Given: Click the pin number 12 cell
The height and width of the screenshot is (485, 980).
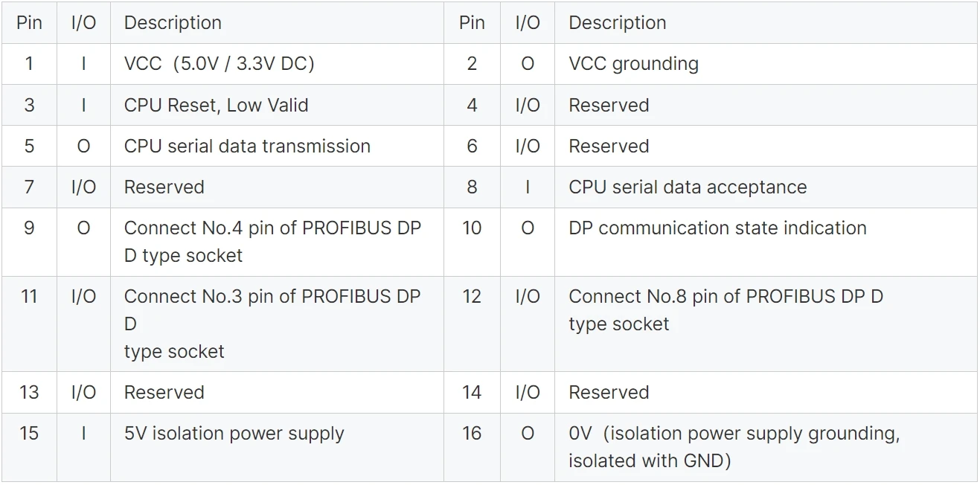Looking at the screenshot, I should [472, 324].
